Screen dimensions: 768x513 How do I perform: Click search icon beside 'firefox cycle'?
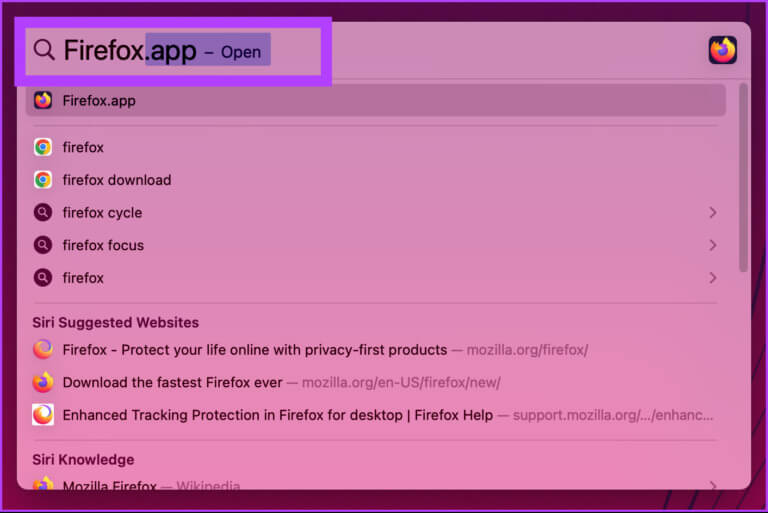pos(43,212)
